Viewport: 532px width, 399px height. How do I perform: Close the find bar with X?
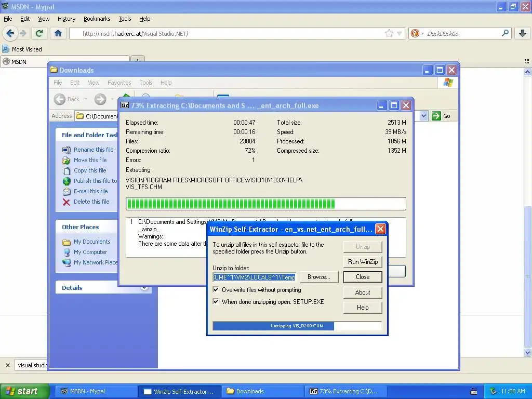click(7, 365)
